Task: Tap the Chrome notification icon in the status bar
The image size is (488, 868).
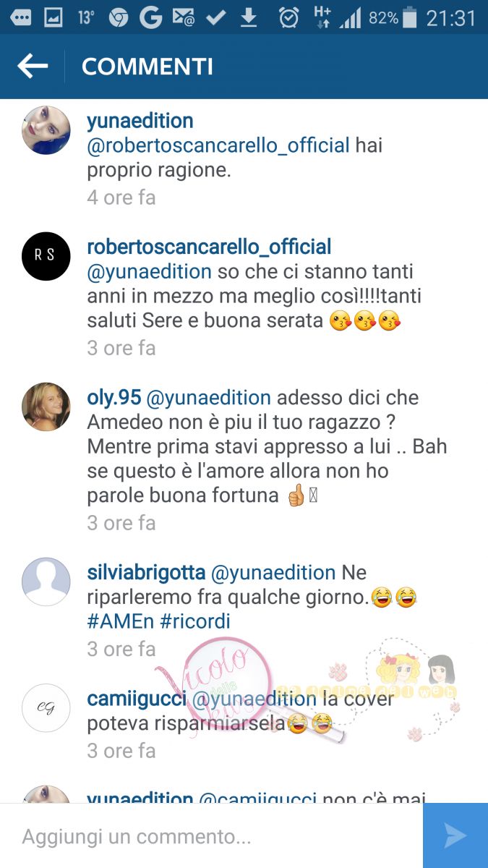Action: coord(118,18)
